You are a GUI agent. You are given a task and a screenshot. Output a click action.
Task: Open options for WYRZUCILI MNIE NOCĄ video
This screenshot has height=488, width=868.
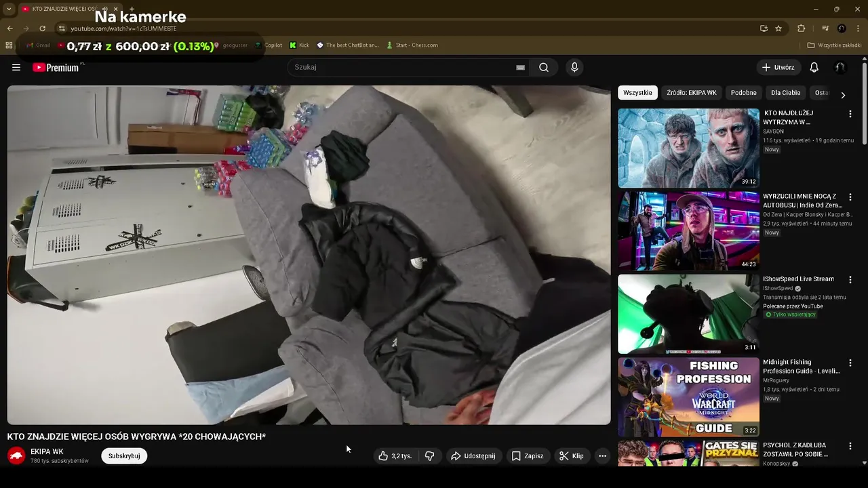click(850, 197)
